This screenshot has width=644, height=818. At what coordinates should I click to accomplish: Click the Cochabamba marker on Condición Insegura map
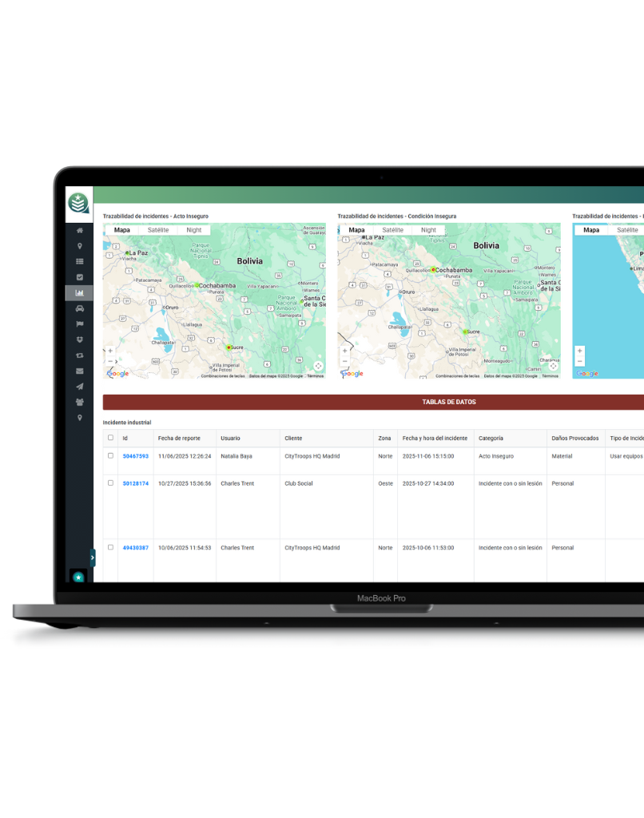coord(433,270)
